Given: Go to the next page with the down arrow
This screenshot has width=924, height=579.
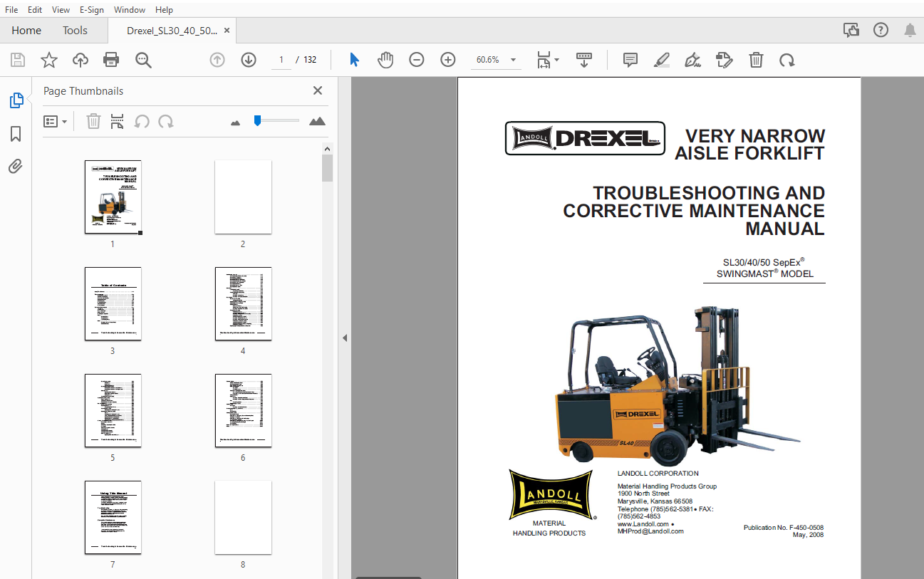Looking at the screenshot, I should [249, 60].
